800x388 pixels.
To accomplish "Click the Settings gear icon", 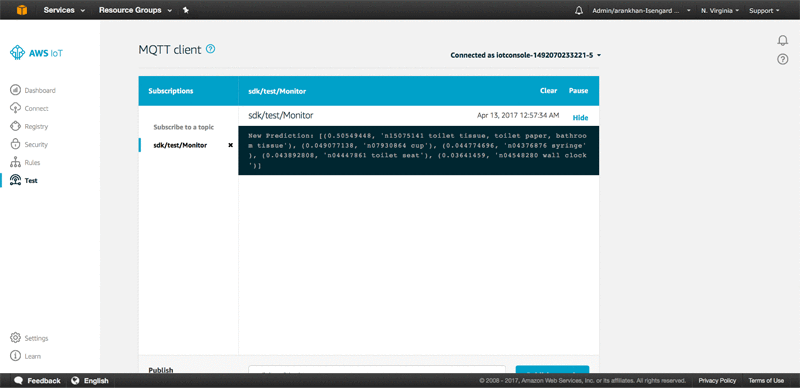I will [16, 338].
